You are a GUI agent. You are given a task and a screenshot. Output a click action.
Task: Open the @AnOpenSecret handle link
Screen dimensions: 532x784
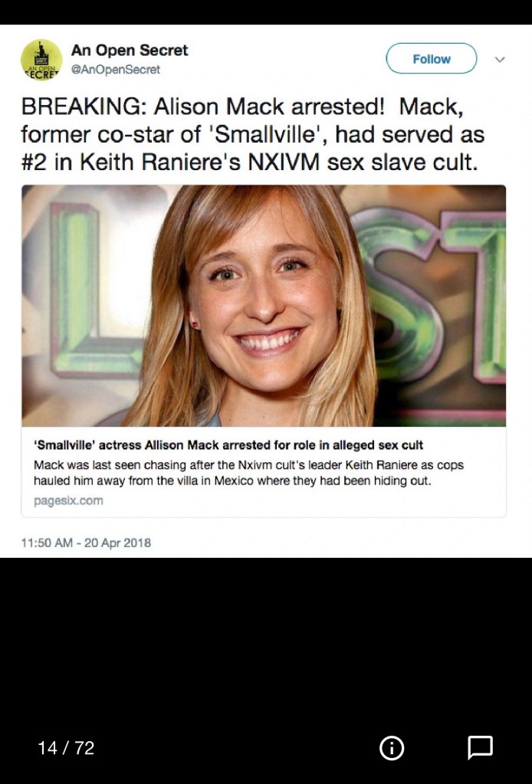click(x=116, y=70)
